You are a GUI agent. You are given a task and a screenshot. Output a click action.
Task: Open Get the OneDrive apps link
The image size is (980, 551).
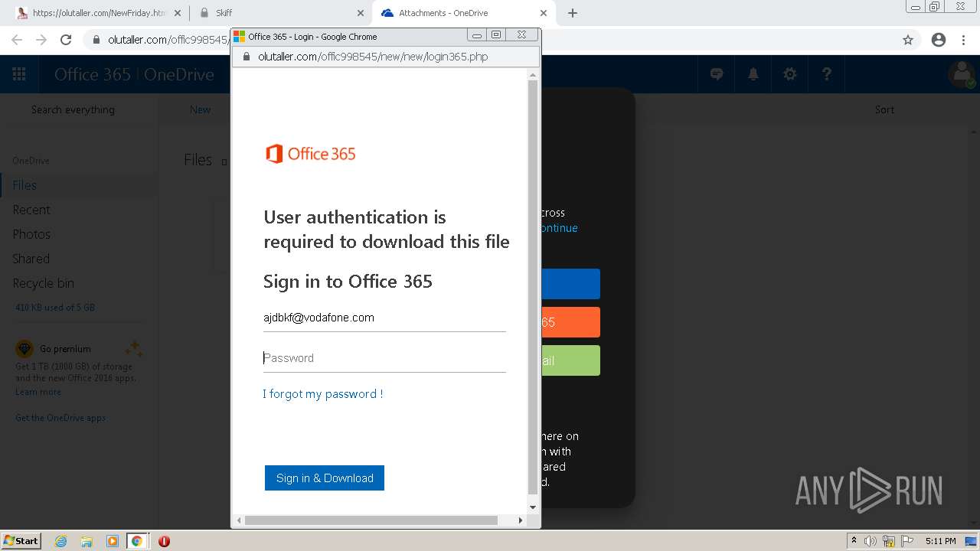click(x=60, y=418)
